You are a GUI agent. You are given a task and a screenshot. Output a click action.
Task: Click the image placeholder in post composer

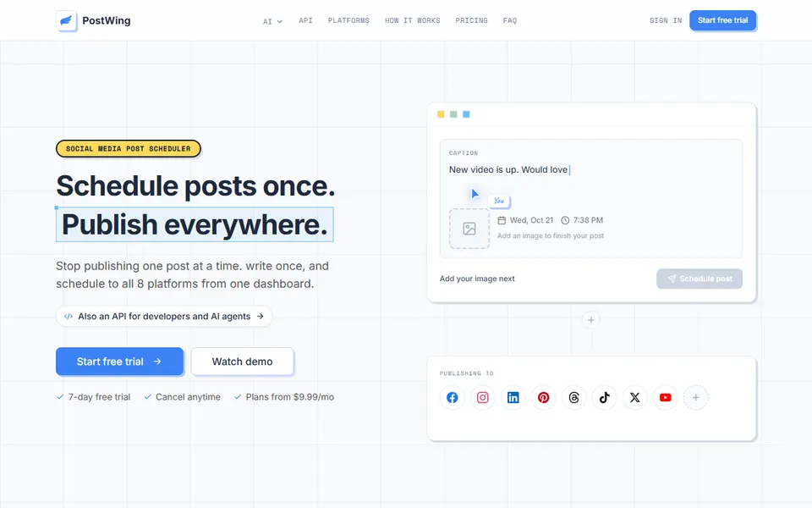469,229
